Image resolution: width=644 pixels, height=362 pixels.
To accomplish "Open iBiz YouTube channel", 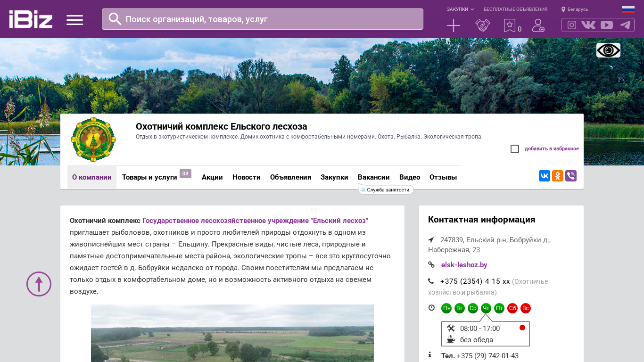I will pos(607,25).
